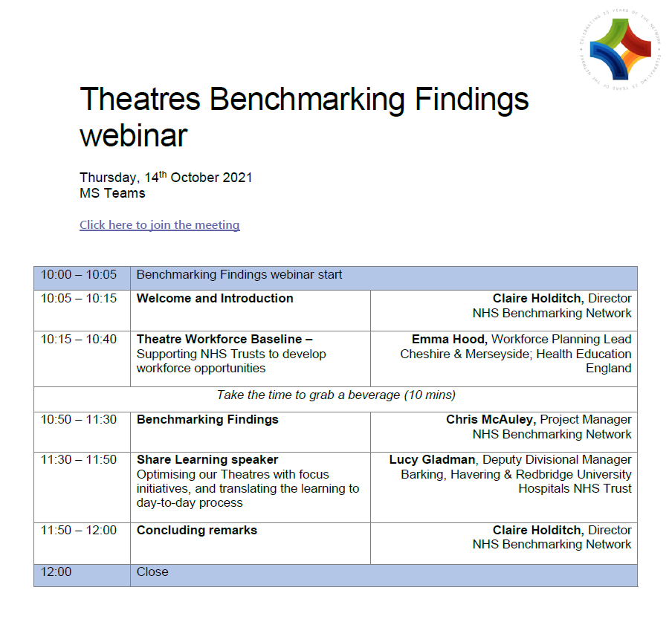Click 'Lucy Gladman, Deputy Divisional Manager' text
672x622 pixels.
click(510, 460)
